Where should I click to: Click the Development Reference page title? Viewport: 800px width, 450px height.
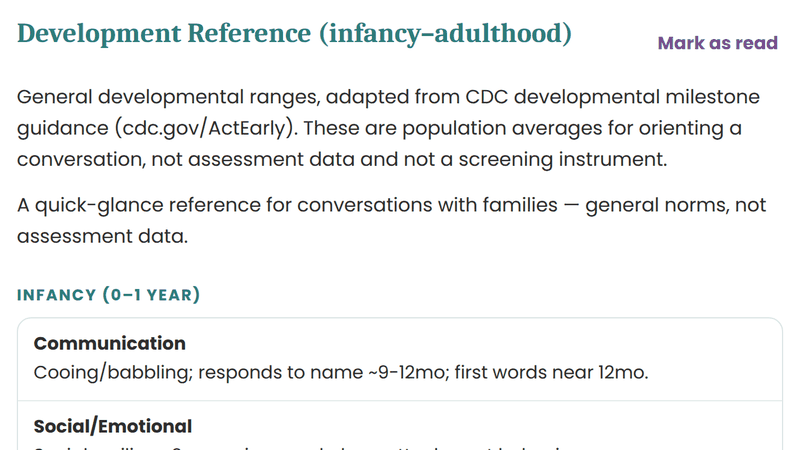point(294,34)
